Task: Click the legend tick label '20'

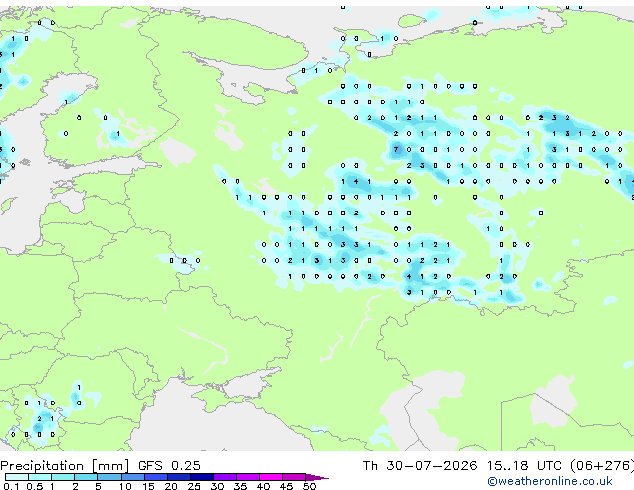Action: [171, 486]
